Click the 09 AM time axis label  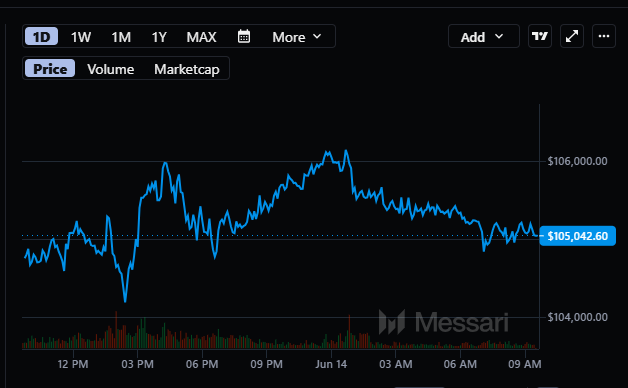point(525,364)
